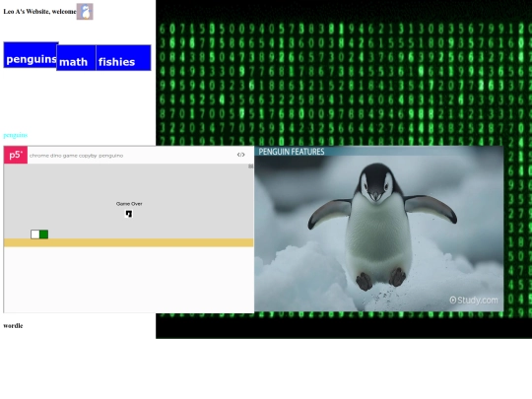Open the penguins navigation button
The width and height of the screenshot is (532, 399).
tap(31, 55)
